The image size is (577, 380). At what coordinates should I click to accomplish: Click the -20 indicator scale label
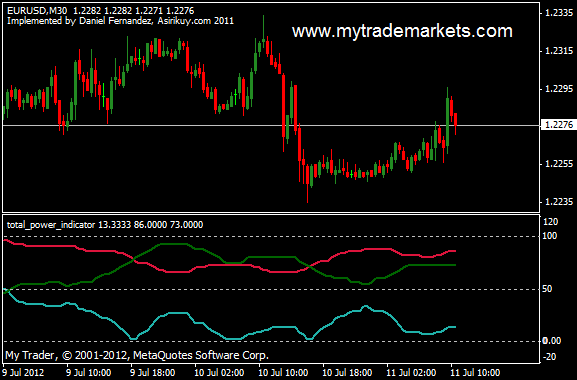549,356
